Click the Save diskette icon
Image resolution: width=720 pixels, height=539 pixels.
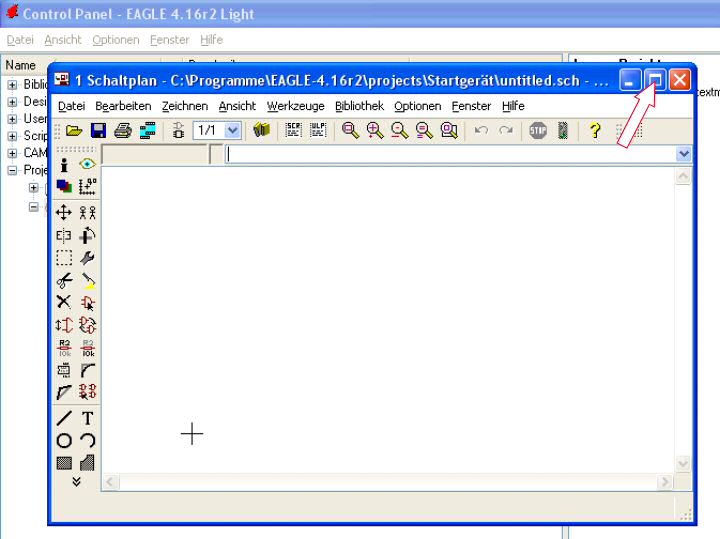click(98, 131)
